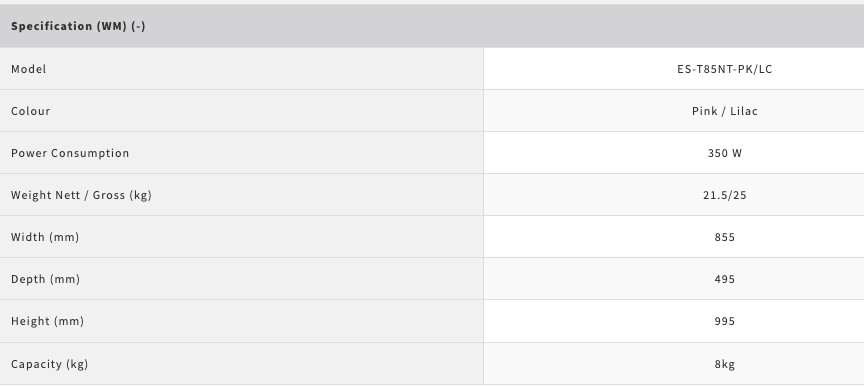Select the Depth (mm) label
This screenshot has height=386, width=864.
coord(46,279)
